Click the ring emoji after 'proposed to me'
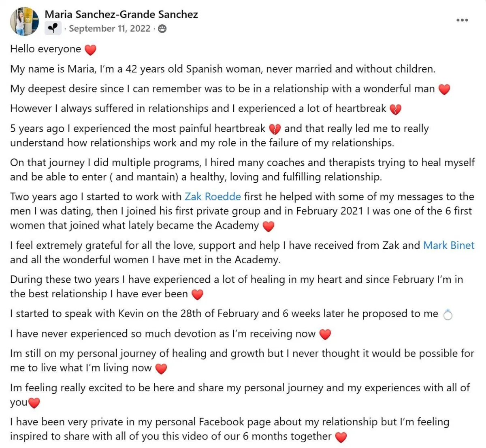This screenshot has width=486, height=448. click(448, 314)
